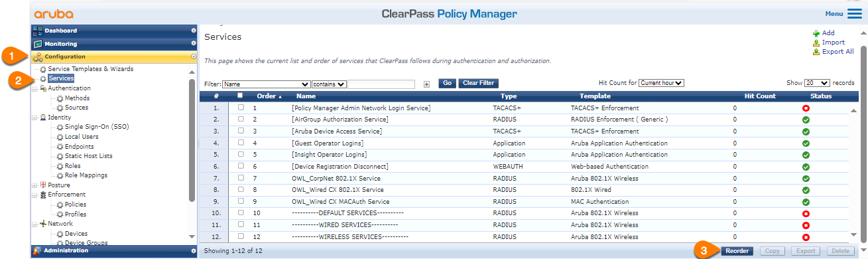Screen dimensions: 868x259
Task: Collapse the Enforcement tree node
Action: click(x=34, y=195)
